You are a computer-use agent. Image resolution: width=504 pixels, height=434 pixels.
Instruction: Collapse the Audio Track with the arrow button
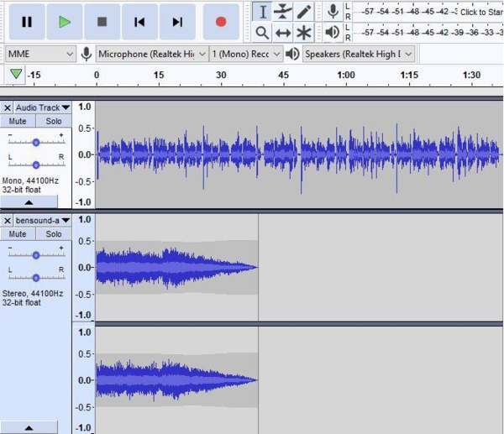(x=29, y=202)
